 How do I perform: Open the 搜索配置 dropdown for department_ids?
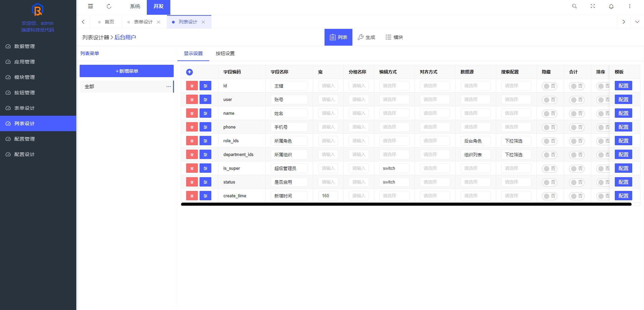(516, 155)
